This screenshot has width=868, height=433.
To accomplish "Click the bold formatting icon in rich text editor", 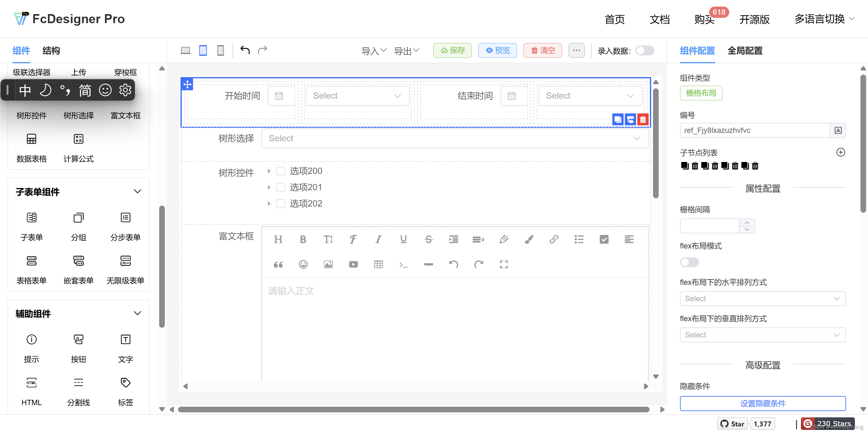I will (x=303, y=239).
